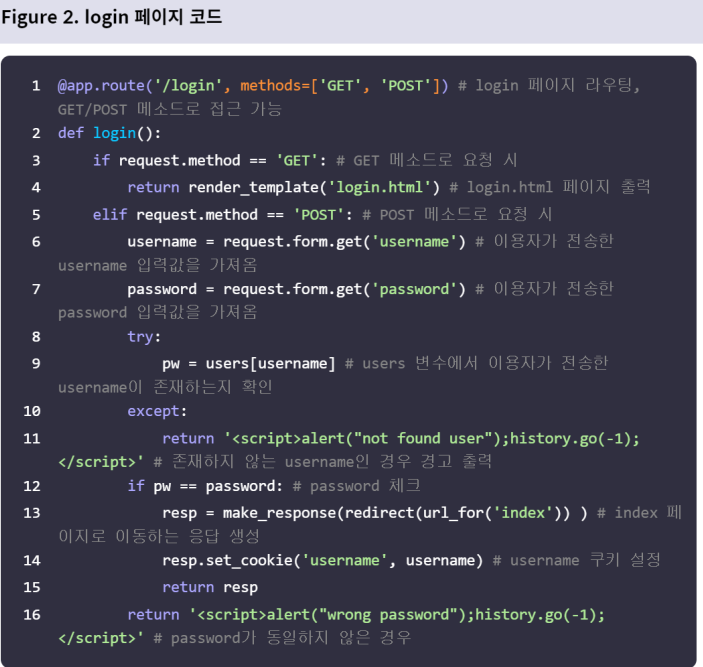Click "elif request.method == 'POST':" on line 5
This screenshot has width=703, height=667.
coord(222,215)
